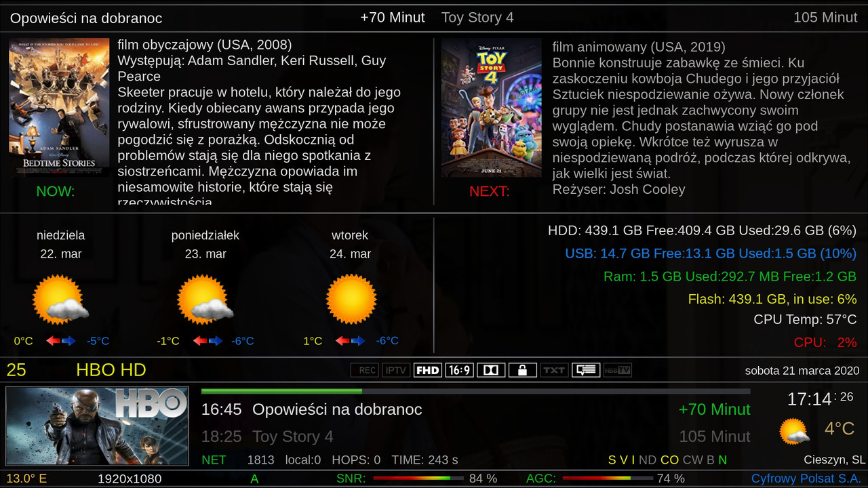Image resolution: width=868 pixels, height=488 pixels.
Task: Click the 'film obyczajowy (USA, 2008)' genre line
Action: pyautogui.click(x=205, y=45)
